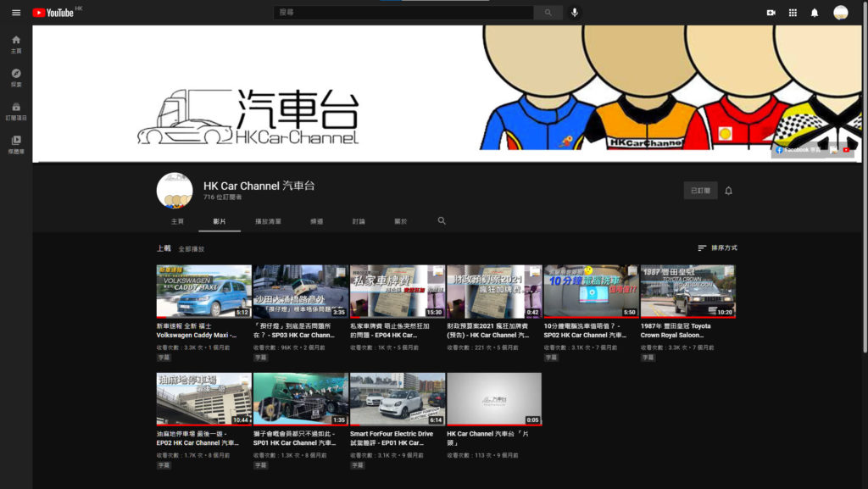Open the sort order dropdown
The width and height of the screenshot is (868, 489).
coord(717,247)
